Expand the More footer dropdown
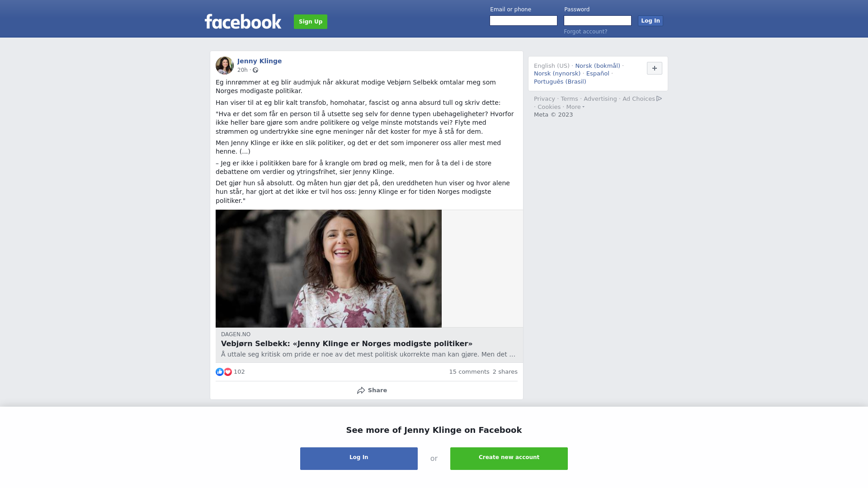Viewport: 868px width, 488px height. click(x=575, y=107)
